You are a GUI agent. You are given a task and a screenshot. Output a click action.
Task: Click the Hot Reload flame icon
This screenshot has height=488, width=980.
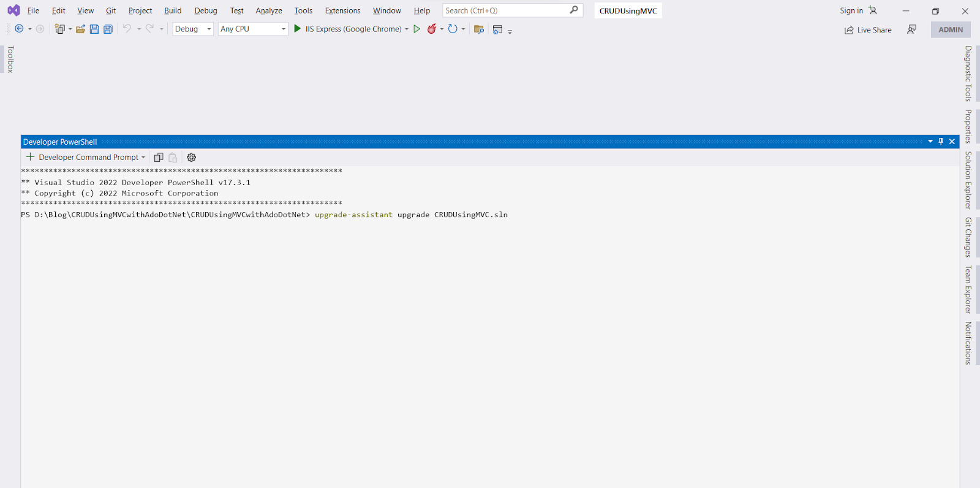coord(432,29)
